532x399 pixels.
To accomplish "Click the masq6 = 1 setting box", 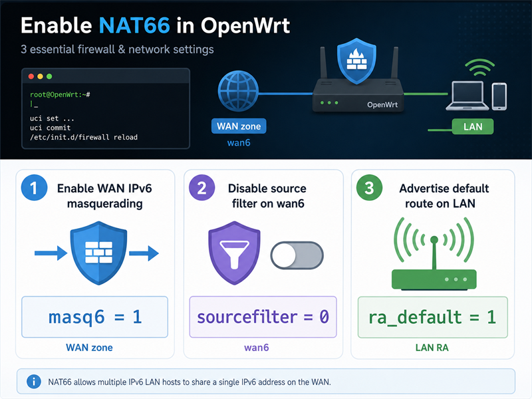I will pyautogui.click(x=94, y=317).
